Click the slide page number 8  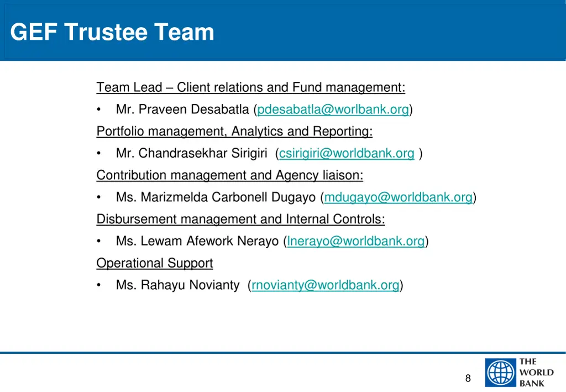(468, 378)
